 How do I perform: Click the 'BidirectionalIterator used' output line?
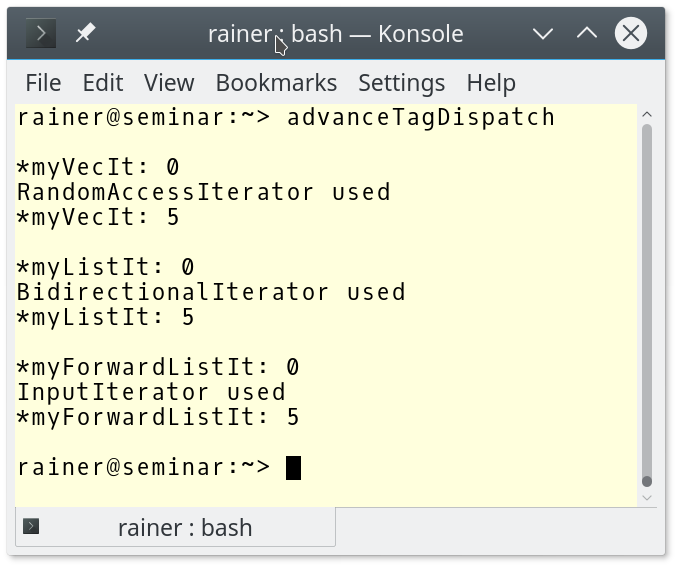click(x=211, y=292)
